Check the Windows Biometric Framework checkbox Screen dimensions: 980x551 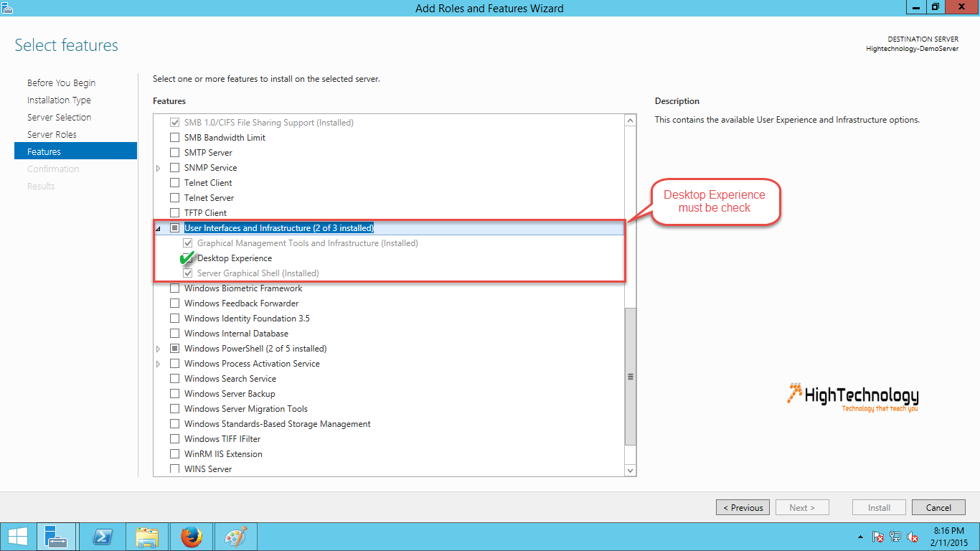click(174, 288)
